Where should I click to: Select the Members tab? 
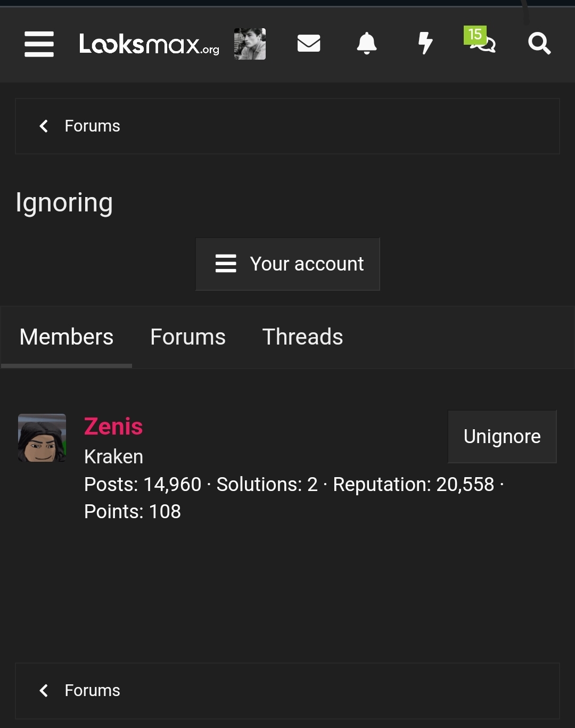(66, 337)
